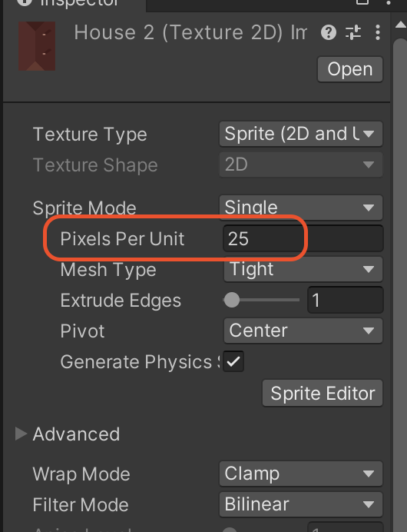Click the preset sliders icon
Viewport: 407px width, 532px height.
[x=353, y=32]
